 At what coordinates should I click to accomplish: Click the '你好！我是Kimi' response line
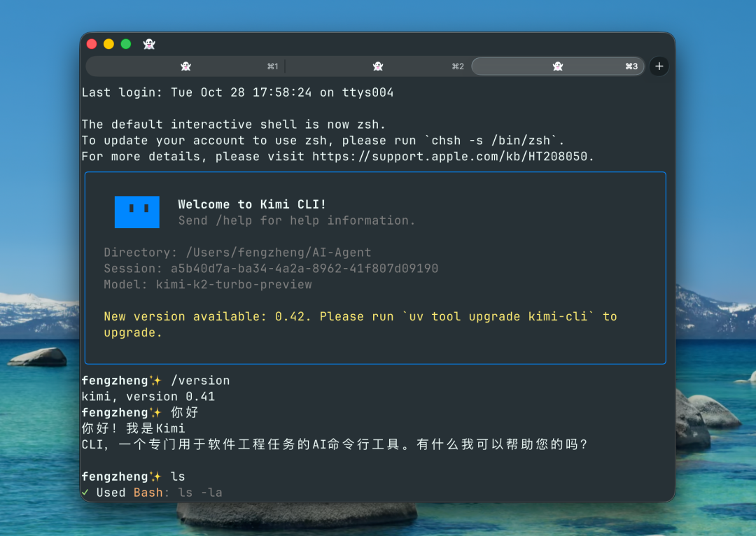tap(133, 428)
